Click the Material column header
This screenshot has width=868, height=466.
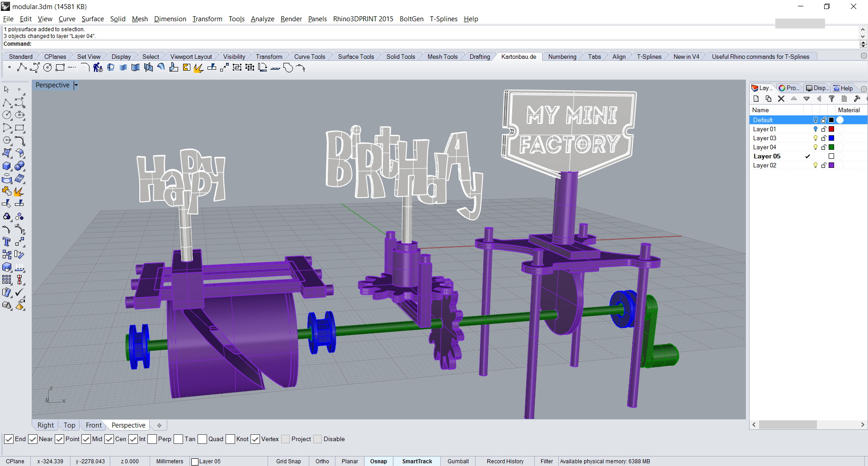pos(849,110)
